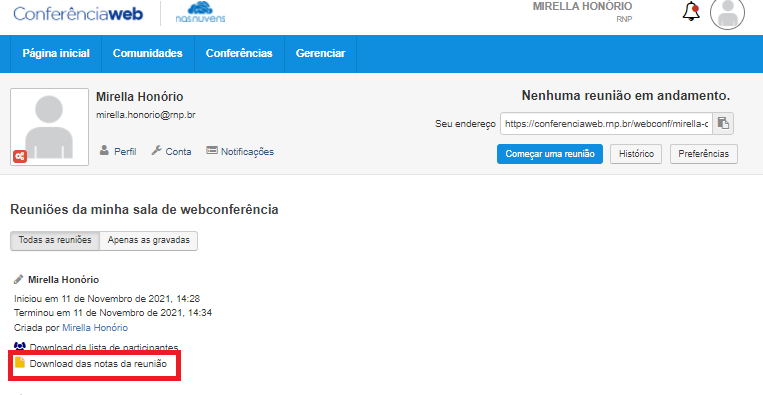Open the Histórico button

tap(636, 154)
